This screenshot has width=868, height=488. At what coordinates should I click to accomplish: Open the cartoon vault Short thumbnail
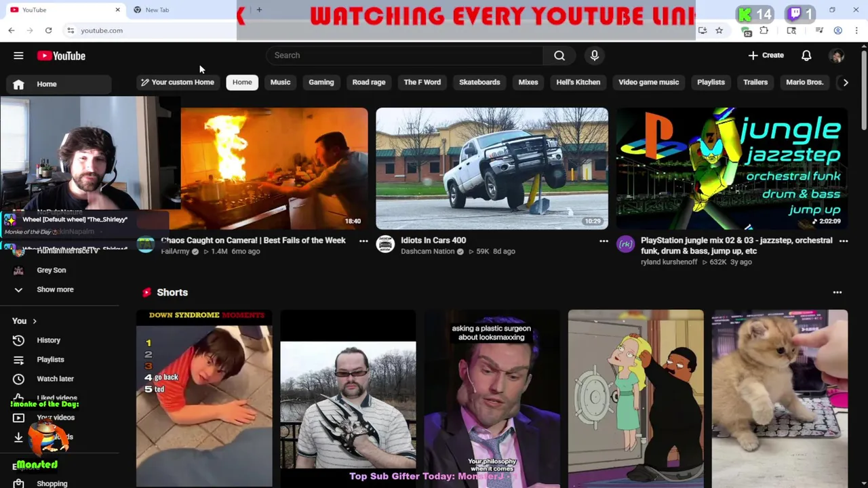point(636,399)
